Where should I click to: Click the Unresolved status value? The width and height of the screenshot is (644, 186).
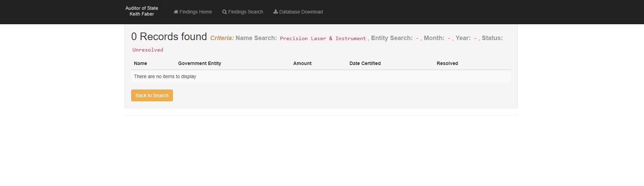click(148, 50)
